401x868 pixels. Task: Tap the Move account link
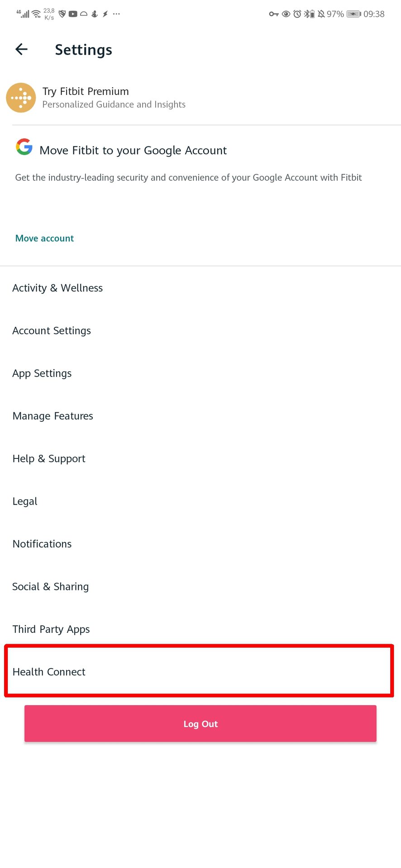click(x=44, y=238)
